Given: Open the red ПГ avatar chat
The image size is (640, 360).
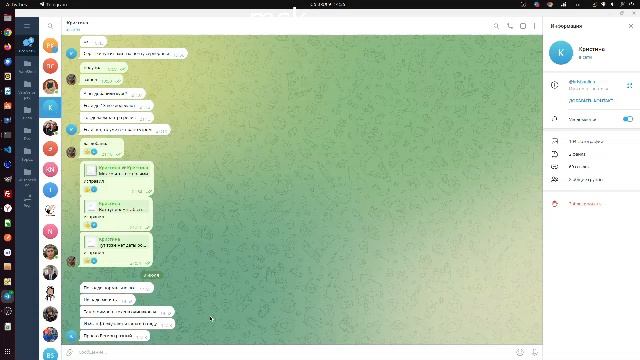Looking at the screenshot, I should 50,66.
